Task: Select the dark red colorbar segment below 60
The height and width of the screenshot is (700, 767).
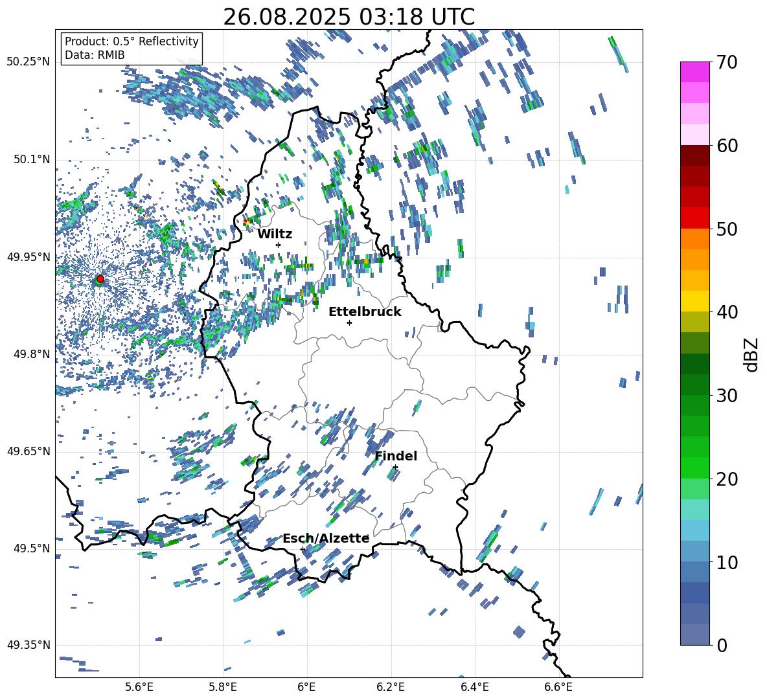Action: point(694,156)
